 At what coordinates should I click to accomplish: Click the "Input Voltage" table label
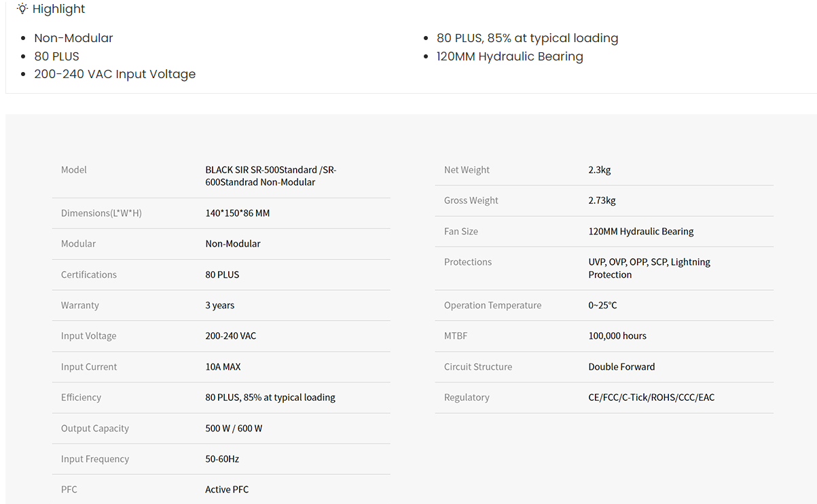coord(89,336)
